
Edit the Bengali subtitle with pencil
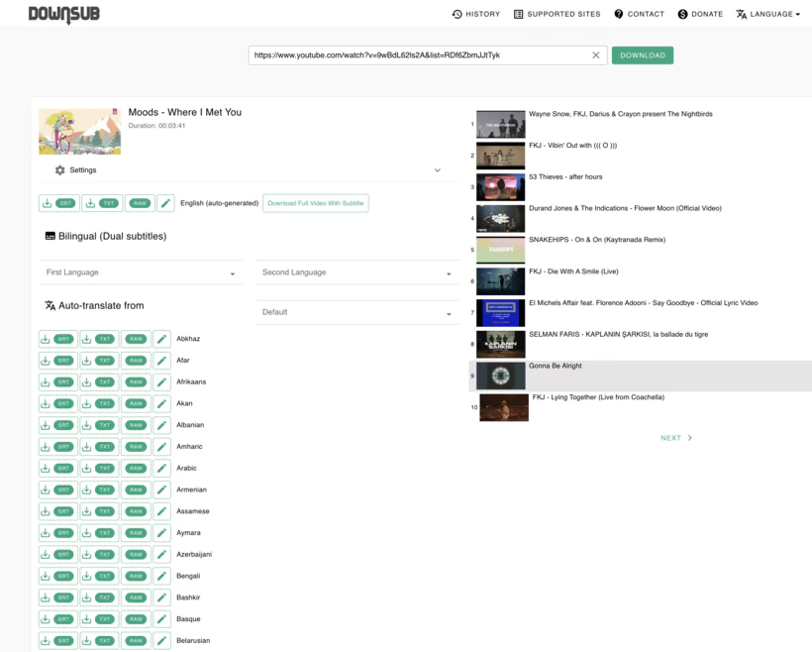[162, 576]
